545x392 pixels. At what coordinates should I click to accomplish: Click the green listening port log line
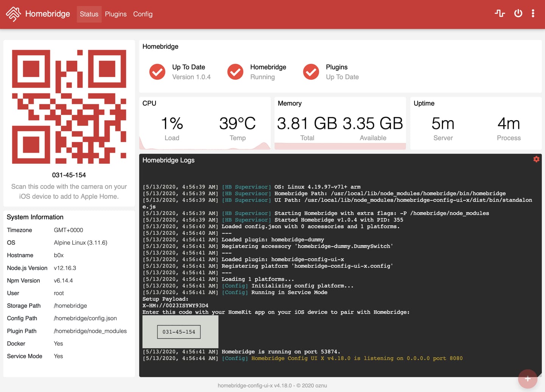(x=341, y=358)
